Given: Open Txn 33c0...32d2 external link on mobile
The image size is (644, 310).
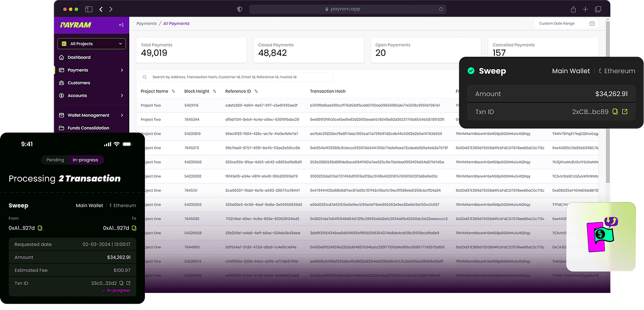Looking at the screenshot, I should point(128,283).
